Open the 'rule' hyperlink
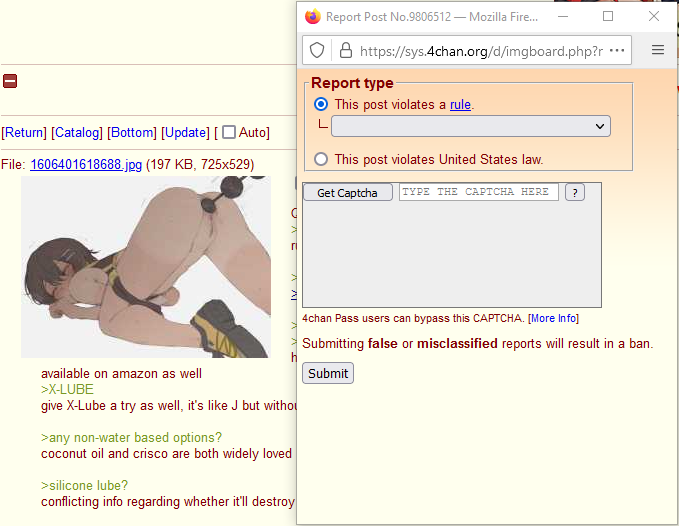 460,104
